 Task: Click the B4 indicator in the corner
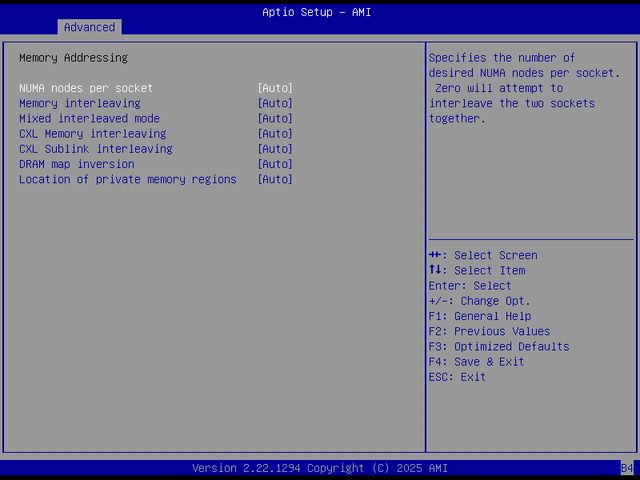(x=627, y=468)
